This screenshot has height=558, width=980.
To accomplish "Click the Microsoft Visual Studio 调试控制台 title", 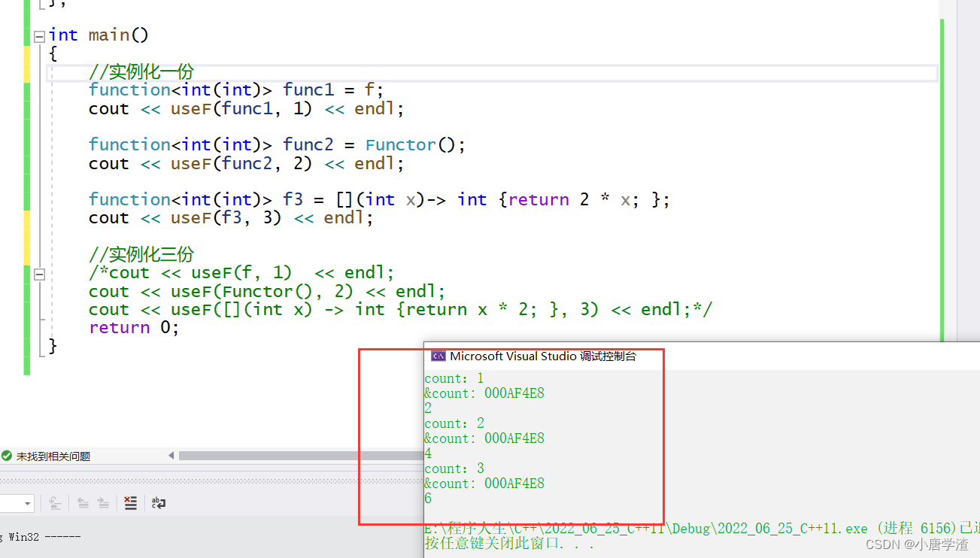I will (x=542, y=356).
